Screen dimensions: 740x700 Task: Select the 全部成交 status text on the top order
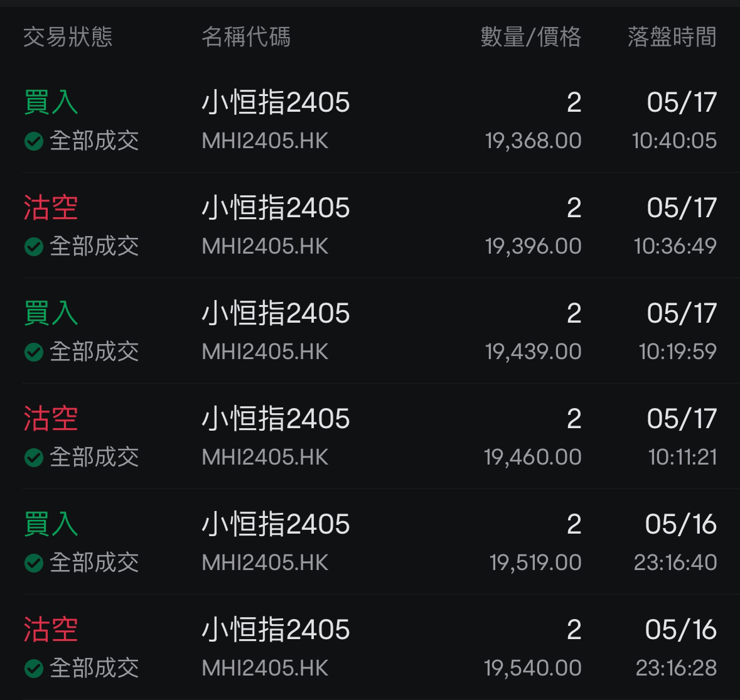93,143
